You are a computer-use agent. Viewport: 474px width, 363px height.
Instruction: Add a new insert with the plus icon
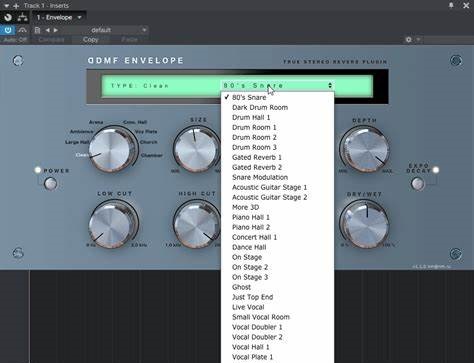coord(16,6)
